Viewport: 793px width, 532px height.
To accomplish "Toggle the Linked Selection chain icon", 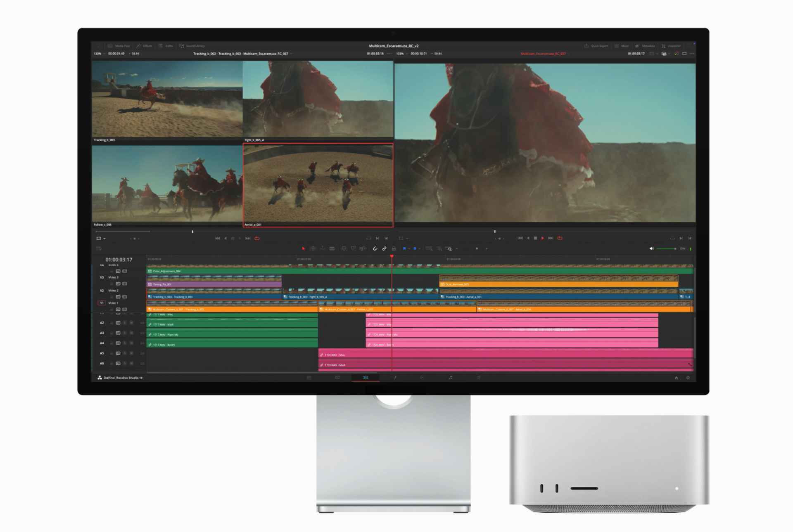I will click(x=385, y=248).
